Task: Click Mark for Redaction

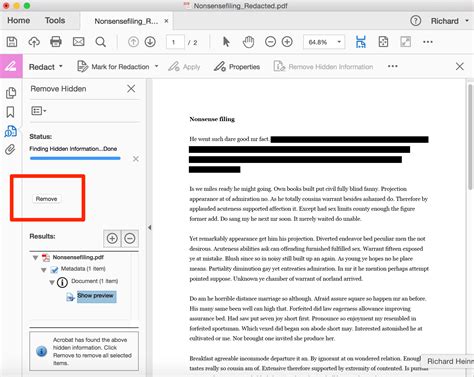Action: 113,66
